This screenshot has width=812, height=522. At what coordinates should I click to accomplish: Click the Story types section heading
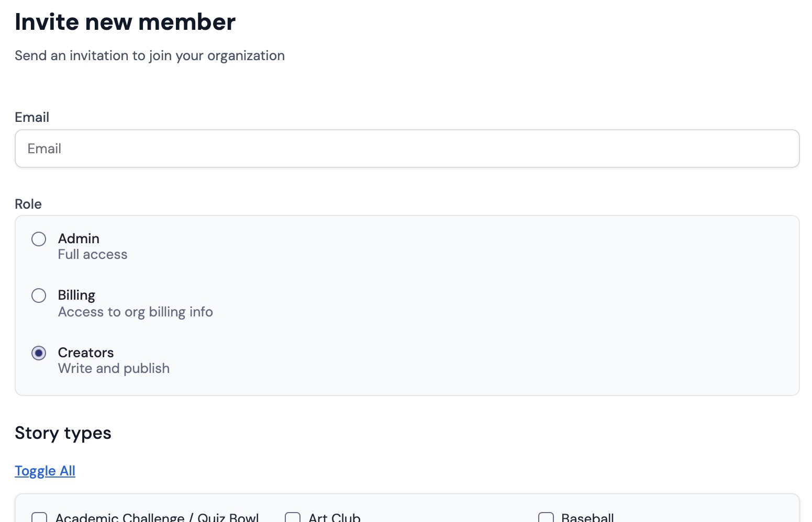point(63,433)
